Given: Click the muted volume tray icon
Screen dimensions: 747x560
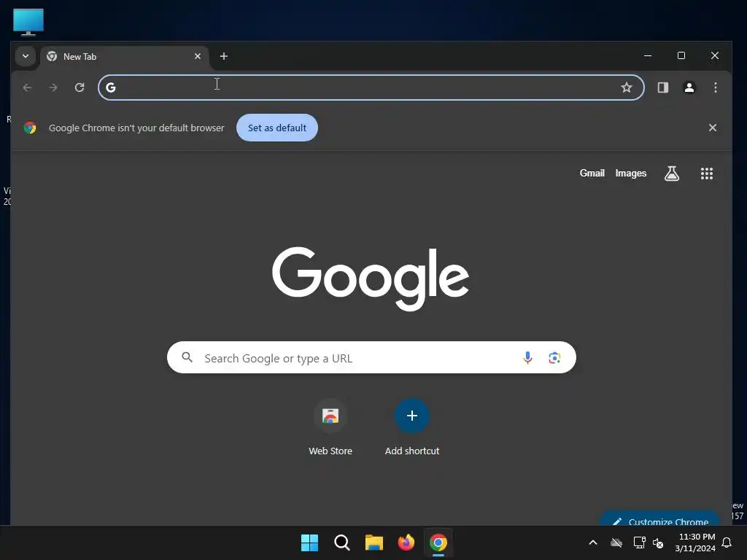Looking at the screenshot, I should point(658,542).
